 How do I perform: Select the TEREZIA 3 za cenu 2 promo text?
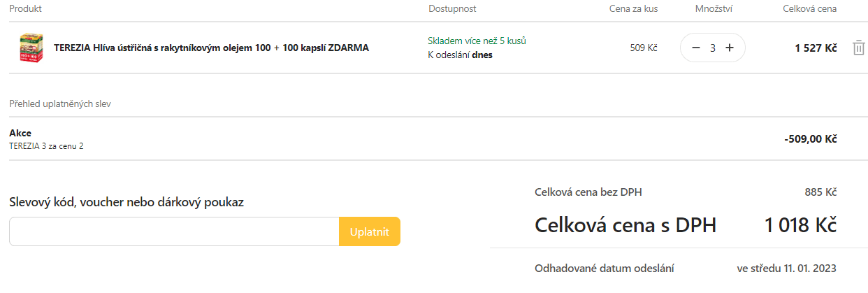click(46, 146)
